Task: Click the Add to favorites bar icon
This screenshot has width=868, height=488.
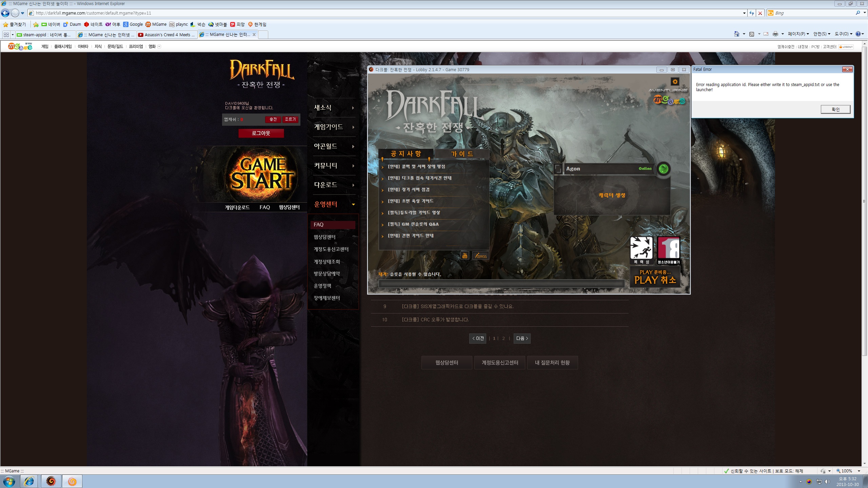Action: 36,24
